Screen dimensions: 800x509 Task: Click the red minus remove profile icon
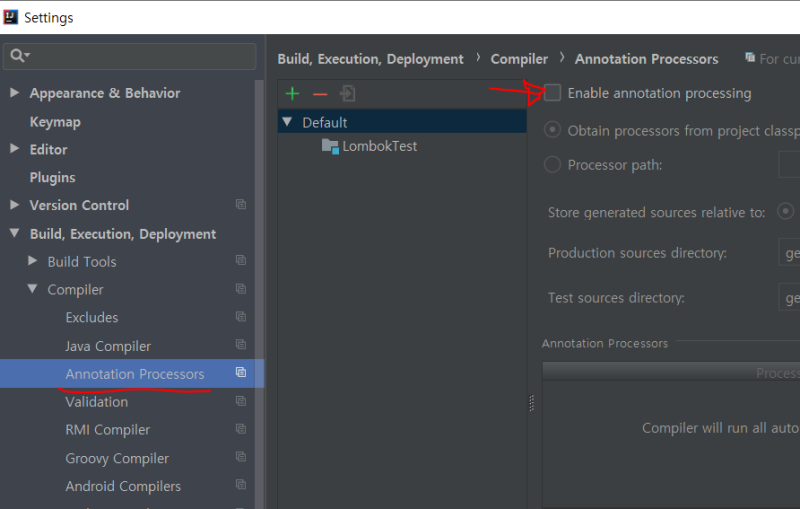[x=320, y=94]
